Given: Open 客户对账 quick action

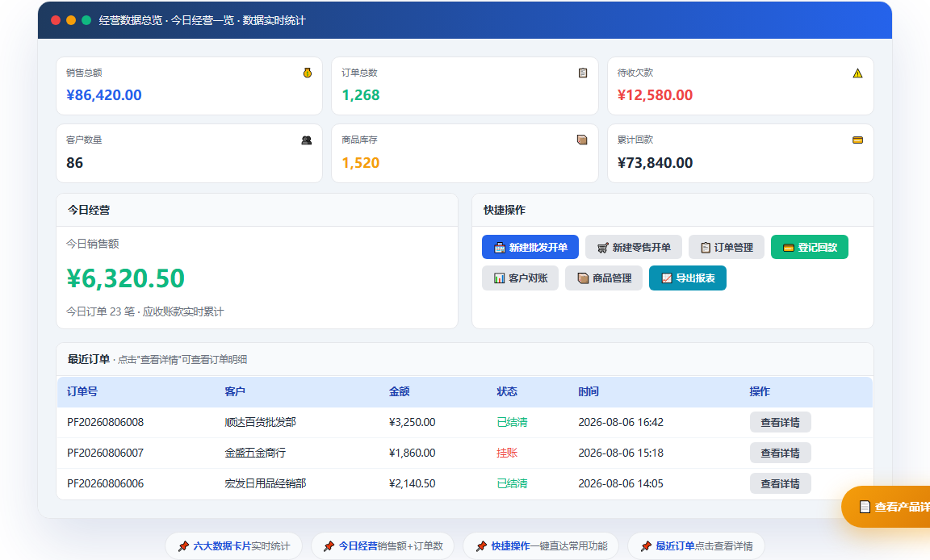Looking at the screenshot, I should click(x=520, y=278).
